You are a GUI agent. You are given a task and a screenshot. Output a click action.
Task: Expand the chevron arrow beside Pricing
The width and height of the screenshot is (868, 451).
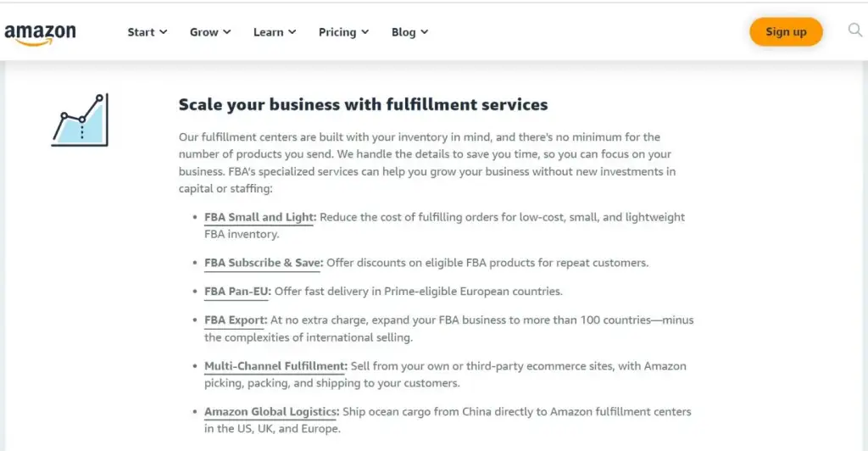click(x=365, y=32)
